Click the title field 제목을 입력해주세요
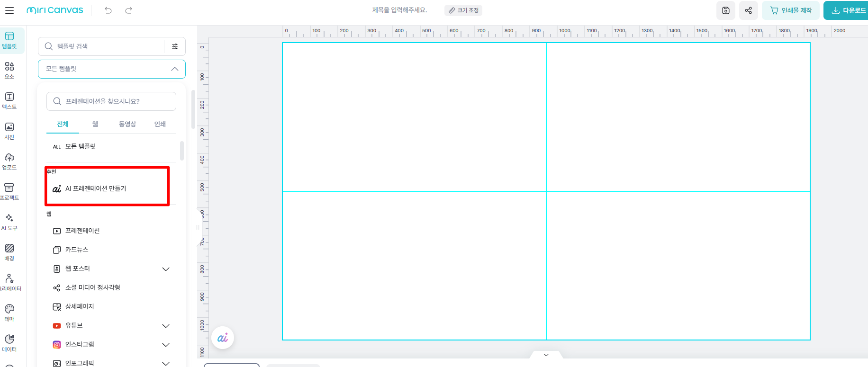868x367 pixels. 399,10
